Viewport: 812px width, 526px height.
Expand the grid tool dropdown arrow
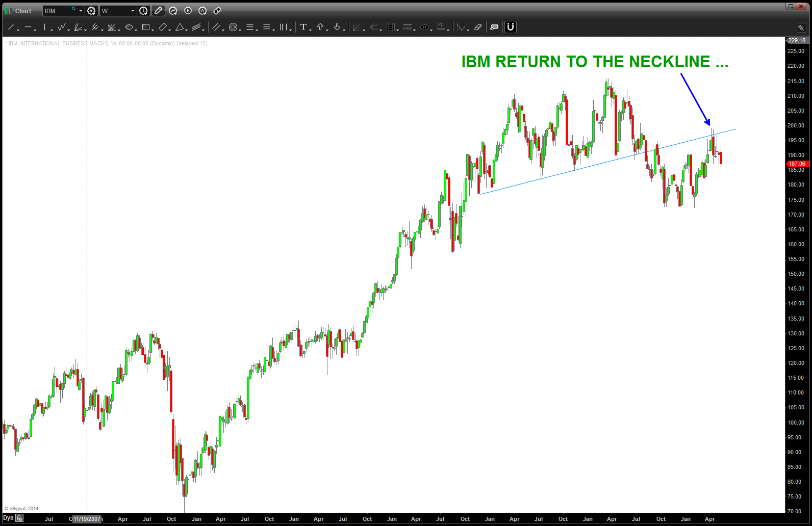point(398,30)
